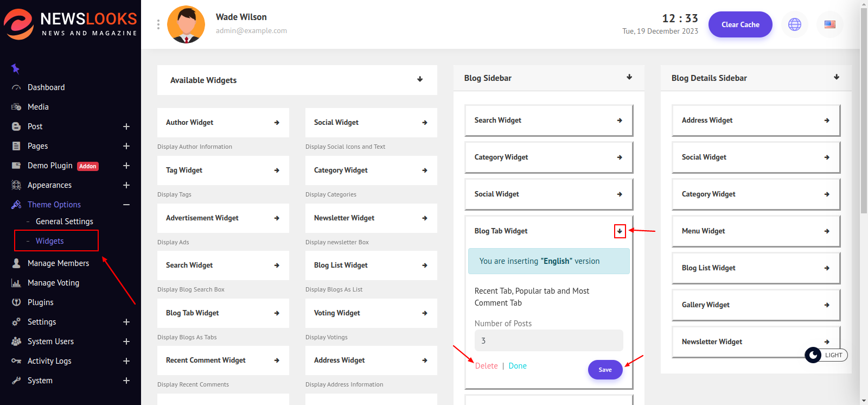Open Media from the sidebar icon
The width and height of the screenshot is (868, 405).
coord(16,107)
